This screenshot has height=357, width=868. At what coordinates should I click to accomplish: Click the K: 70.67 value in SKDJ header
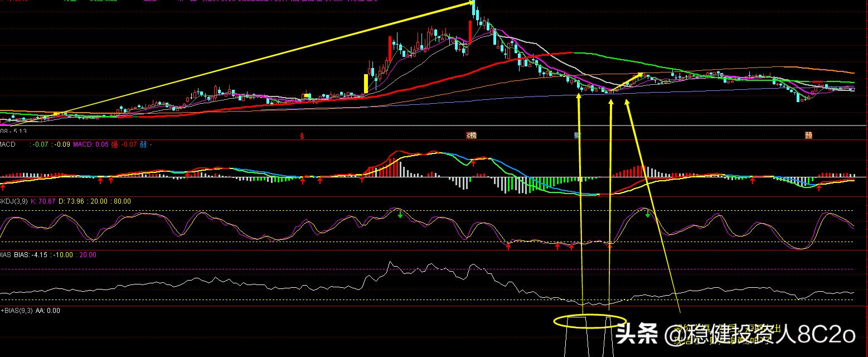point(43,201)
